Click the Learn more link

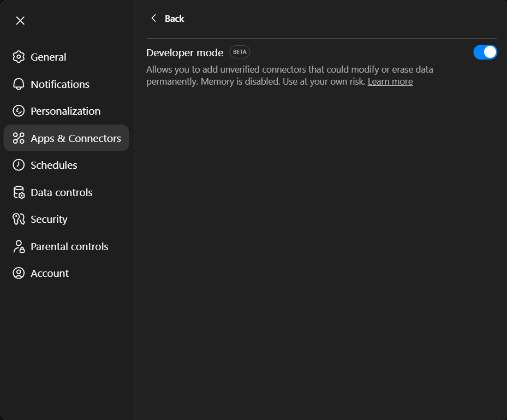[x=390, y=81]
